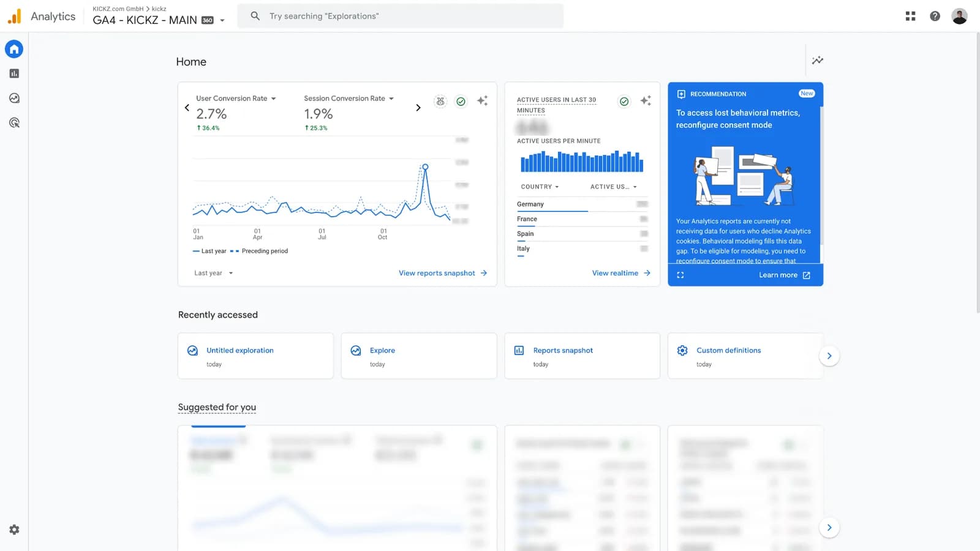Viewport: 980px width, 551px height.
Task: Expand the recommendation card to full screen
Action: pyautogui.click(x=680, y=275)
